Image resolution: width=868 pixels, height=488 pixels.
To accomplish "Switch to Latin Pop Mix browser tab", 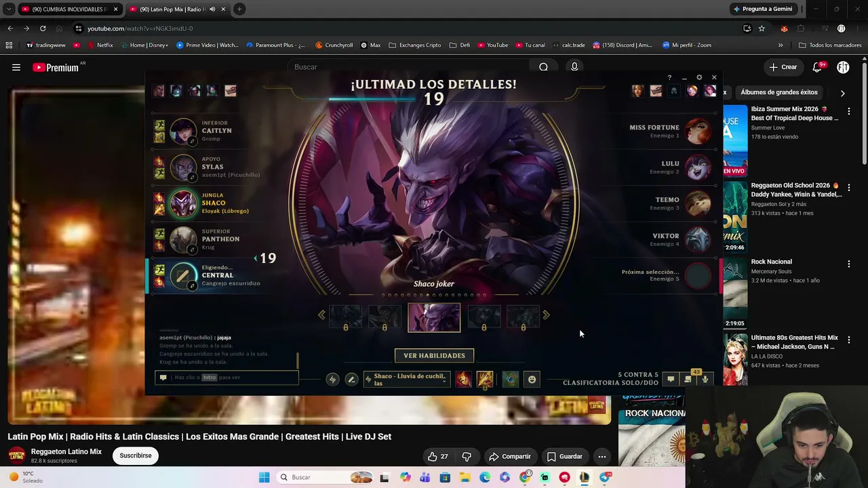I will coord(176,9).
